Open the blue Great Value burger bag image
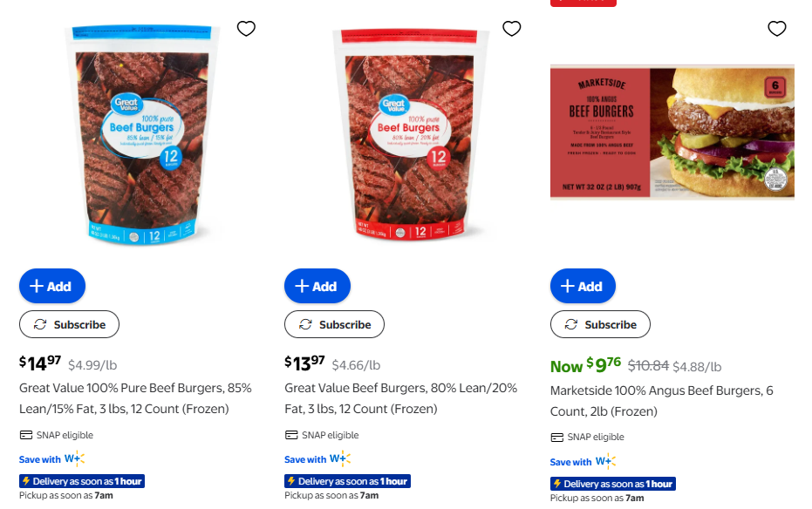 point(141,134)
